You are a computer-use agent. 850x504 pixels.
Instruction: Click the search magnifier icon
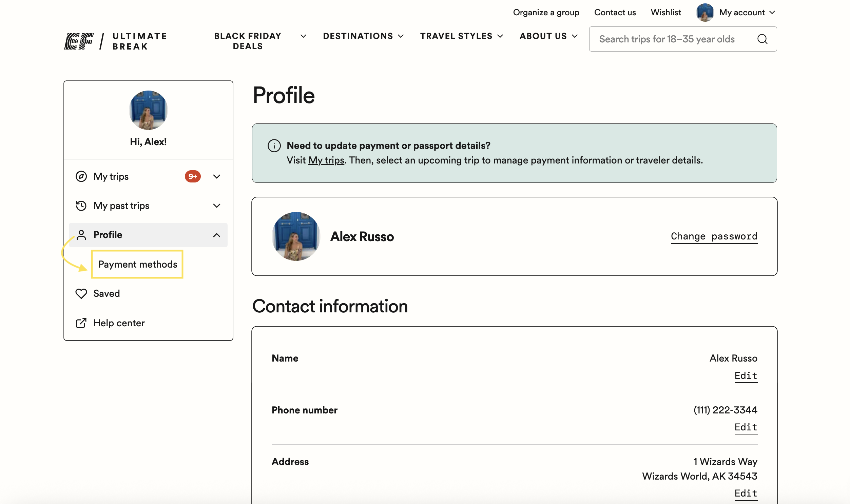pos(762,39)
